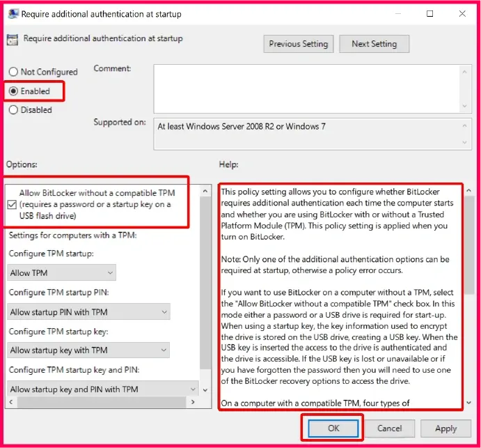Click the Help panel scroll down arrow
The width and height of the screenshot is (481, 448).
coord(468,403)
